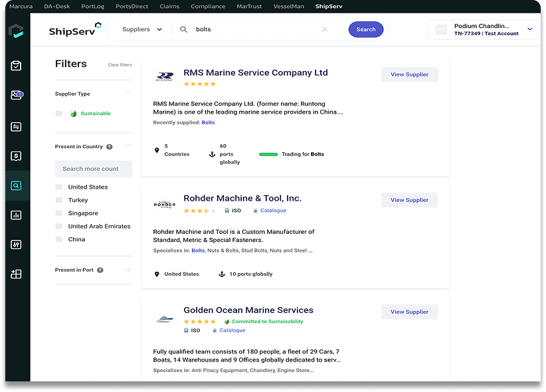Switch to PortsDirect in top menu
546x392 pixels.
(x=132, y=6)
